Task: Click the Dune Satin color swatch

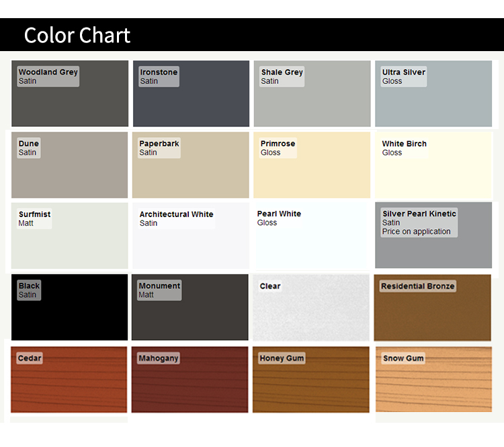Action: [x=69, y=165]
